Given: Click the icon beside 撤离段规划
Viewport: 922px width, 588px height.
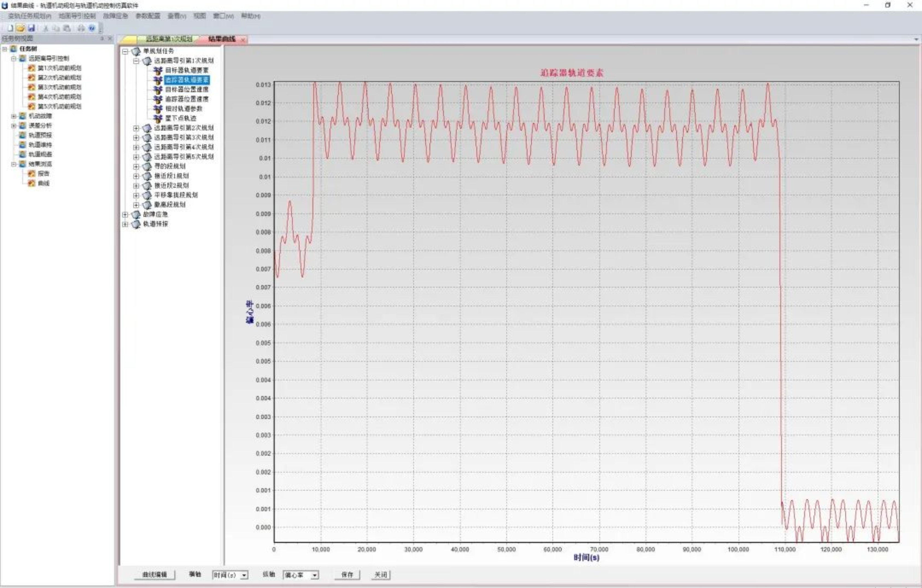Looking at the screenshot, I should click(147, 205).
